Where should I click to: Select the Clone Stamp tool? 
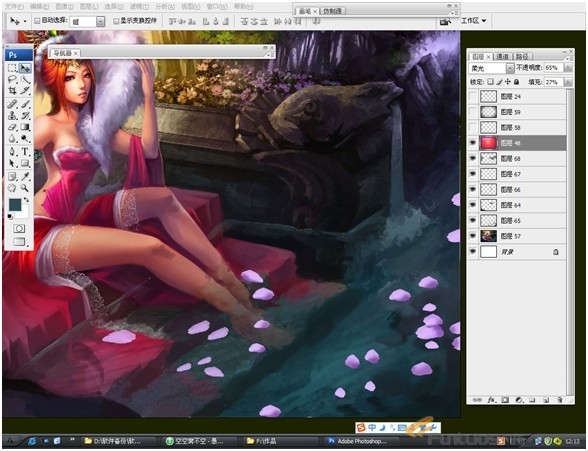[x=12, y=115]
